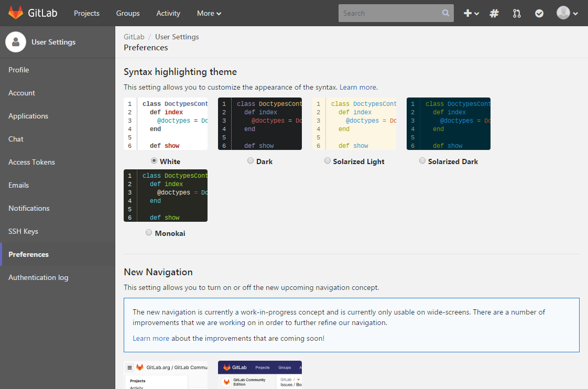Open the plus new item dropdown
This screenshot has width=588, height=389.
coord(471,14)
